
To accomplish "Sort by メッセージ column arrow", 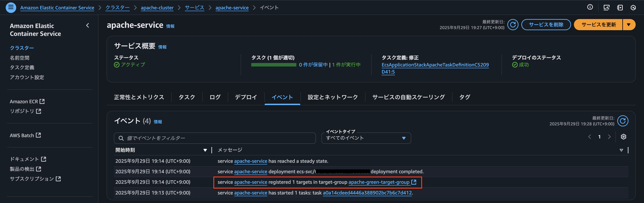I will [x=621, y=150].
